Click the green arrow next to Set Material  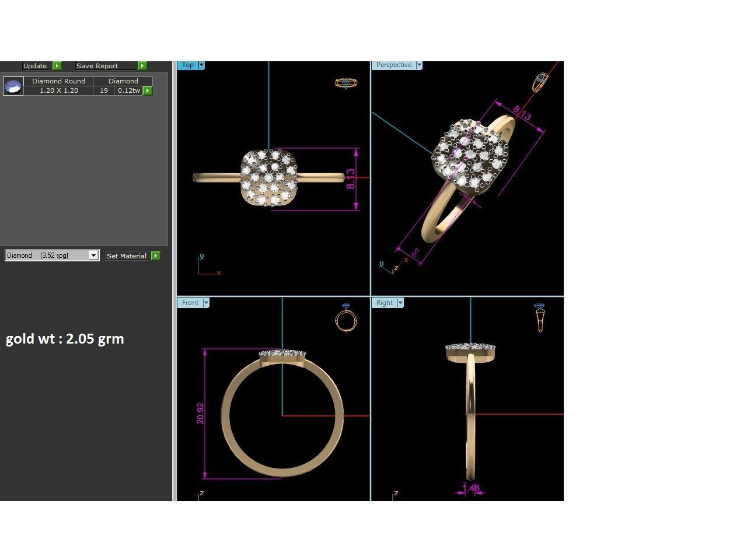(156, 256)
